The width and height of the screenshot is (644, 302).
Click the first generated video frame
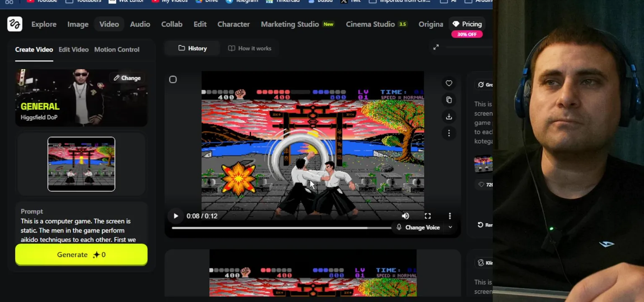pos(313,145)
